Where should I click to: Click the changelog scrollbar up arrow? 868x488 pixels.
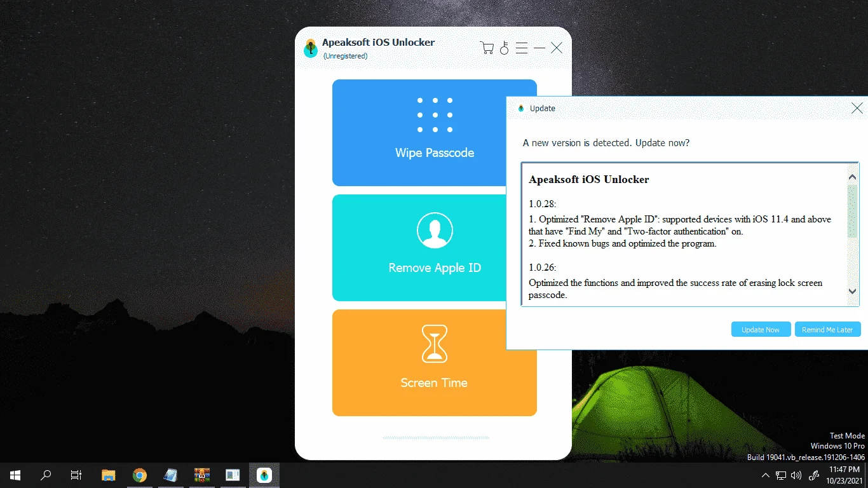[853, 177]
